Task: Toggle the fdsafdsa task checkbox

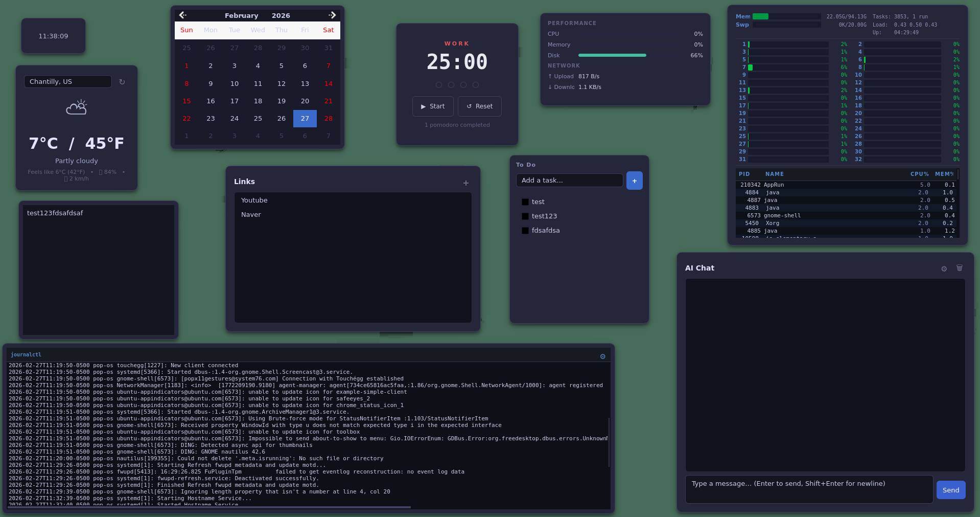Action: pyautogui.click(x=525, y=230)
